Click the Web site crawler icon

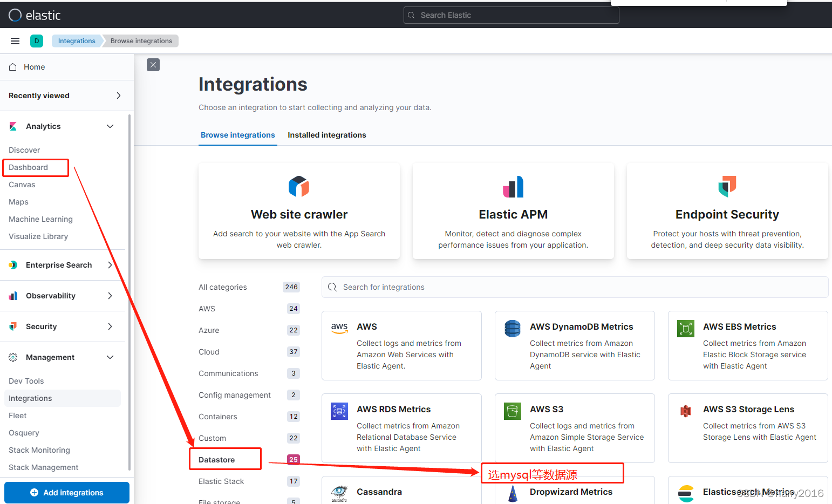[x=299, y=187]
